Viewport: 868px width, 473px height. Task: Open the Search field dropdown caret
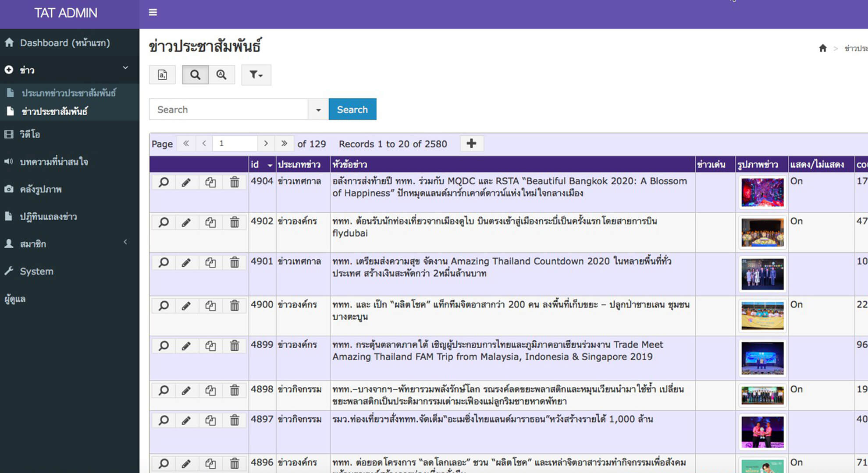click(x=318, y=109)
